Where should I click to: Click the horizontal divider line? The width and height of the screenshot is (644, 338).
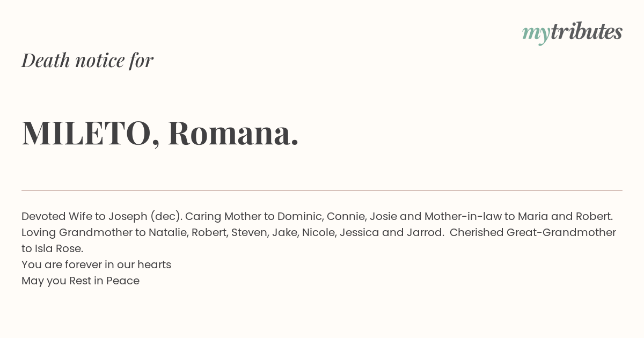pos(322,190)
